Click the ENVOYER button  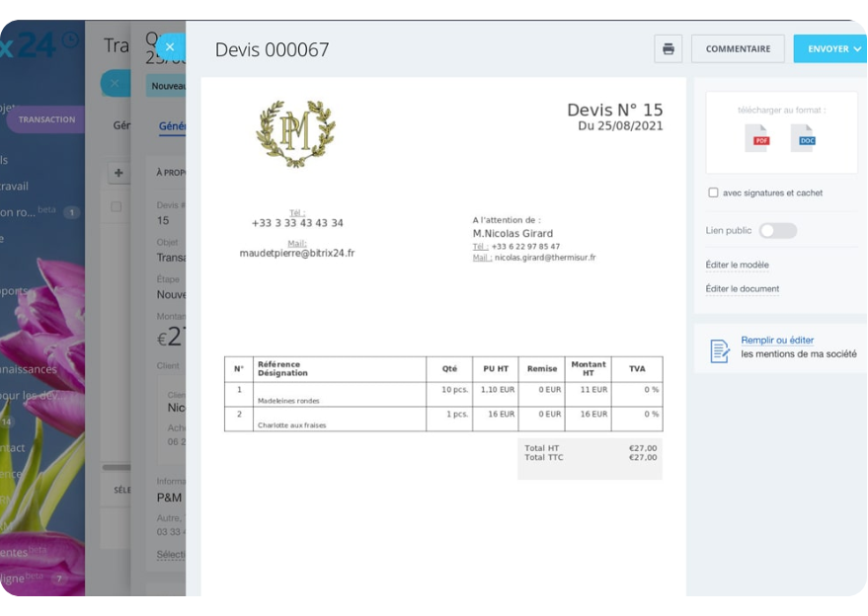point(828,48)
